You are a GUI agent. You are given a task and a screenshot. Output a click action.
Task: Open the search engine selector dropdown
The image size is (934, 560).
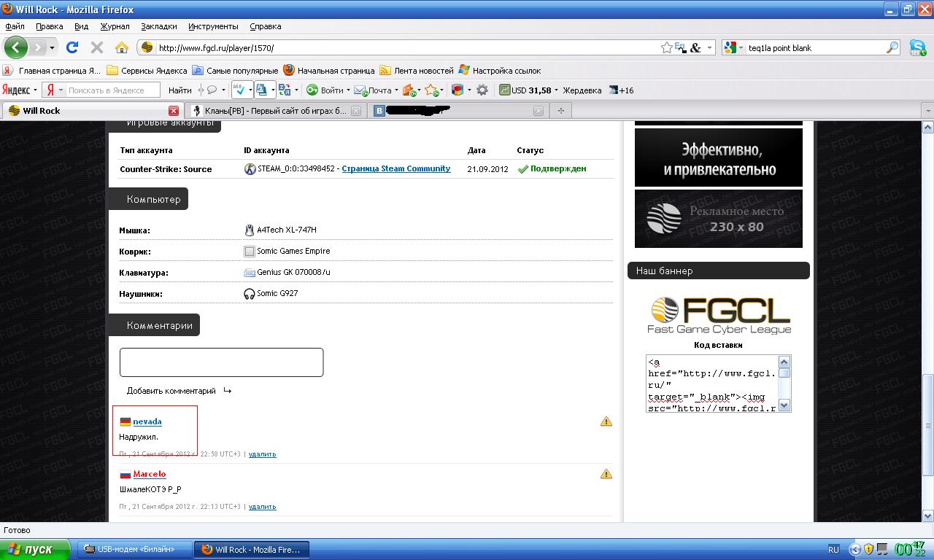[x=733, y=47]
